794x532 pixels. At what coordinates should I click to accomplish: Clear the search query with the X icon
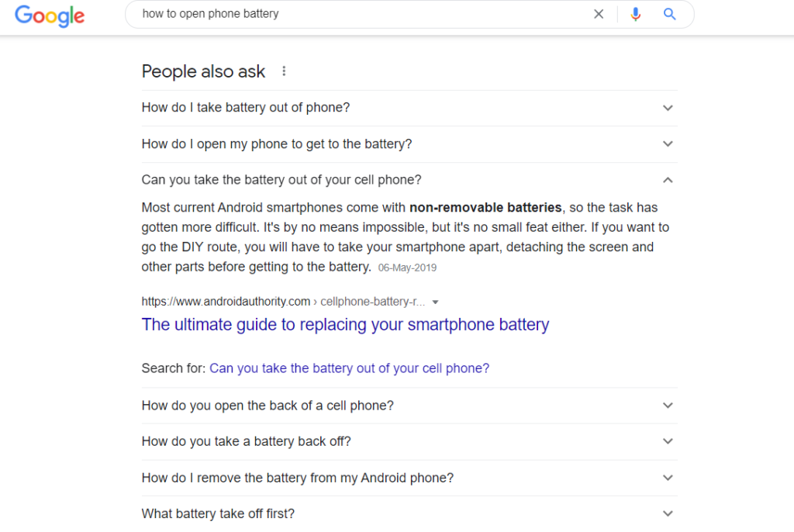[x=599, y=14]
